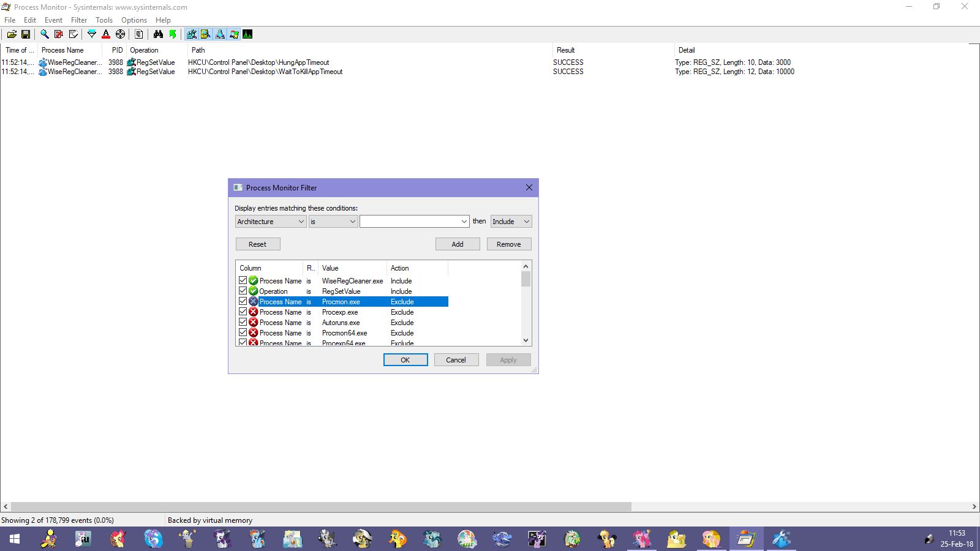The width and height of the screenshot is (980, 551).
Task: Click the Detail column header in the event list
Action: [821, 50]
